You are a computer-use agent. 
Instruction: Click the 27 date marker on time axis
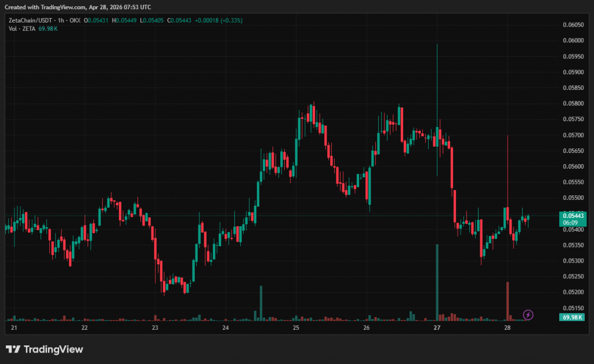click(437, 328)
